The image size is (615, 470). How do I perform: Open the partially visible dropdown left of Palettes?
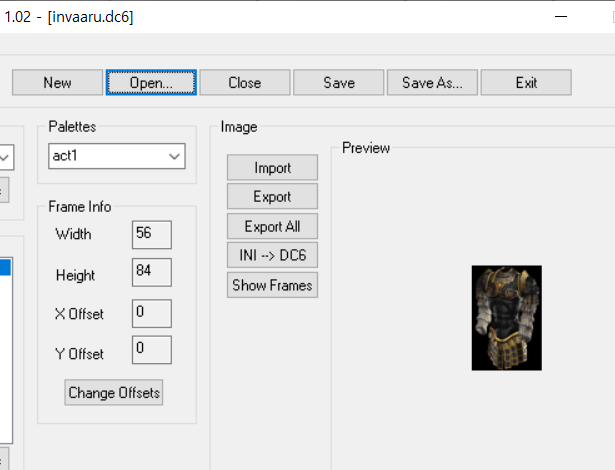click(7, 157)
